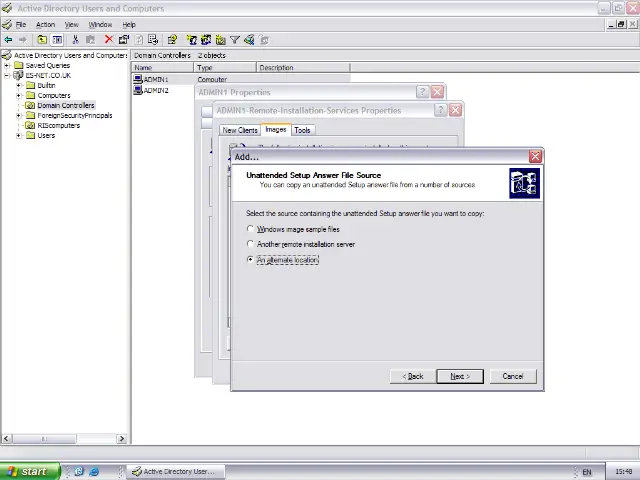This screenshot has width=640, height=480.
Task: Click the ADMIN1 computer icon in list
Action: 138,79
